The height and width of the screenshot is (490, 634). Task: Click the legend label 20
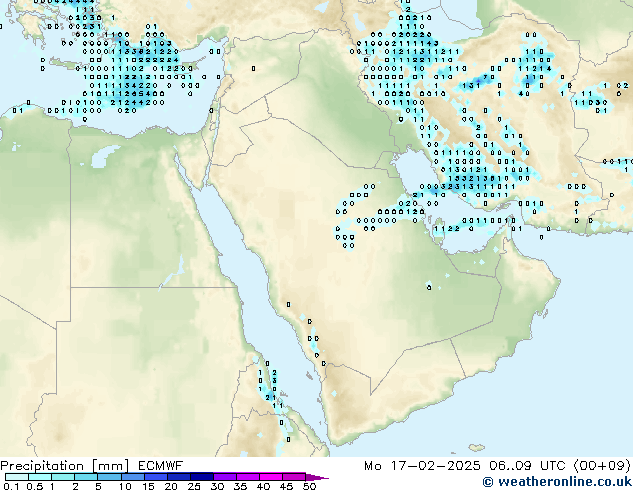click(x=171, y=486)
